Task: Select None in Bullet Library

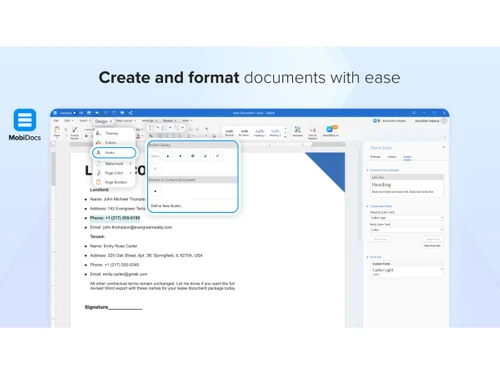Action: click(x=155, y=156)
